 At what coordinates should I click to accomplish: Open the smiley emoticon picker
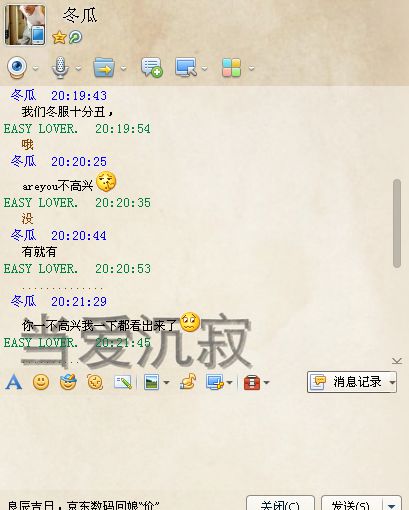click(41, 382)
